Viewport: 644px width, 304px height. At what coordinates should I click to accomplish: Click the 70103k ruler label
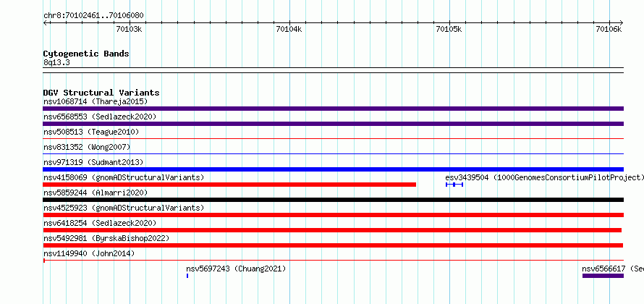coord(129,29)
